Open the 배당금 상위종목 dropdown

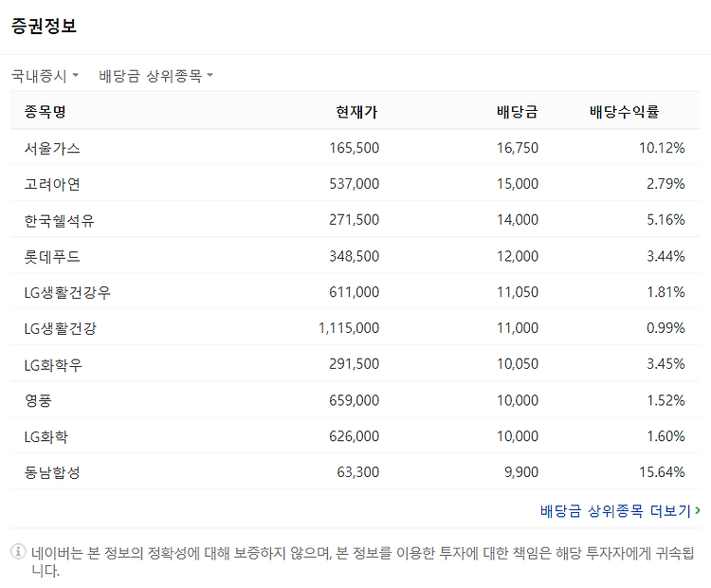(155, 76)
